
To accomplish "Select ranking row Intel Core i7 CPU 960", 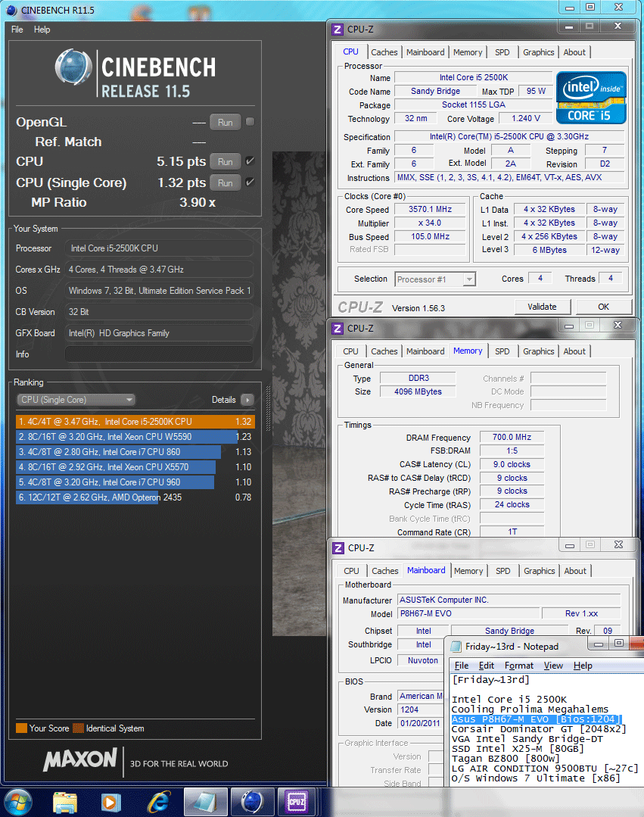I will coord(135,482).
